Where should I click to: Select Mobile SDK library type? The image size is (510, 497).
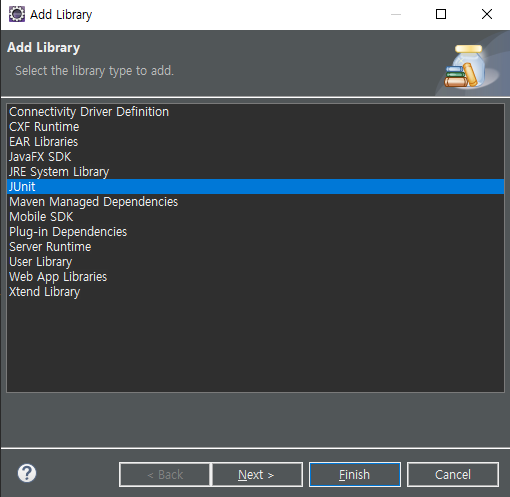point(255,217)
